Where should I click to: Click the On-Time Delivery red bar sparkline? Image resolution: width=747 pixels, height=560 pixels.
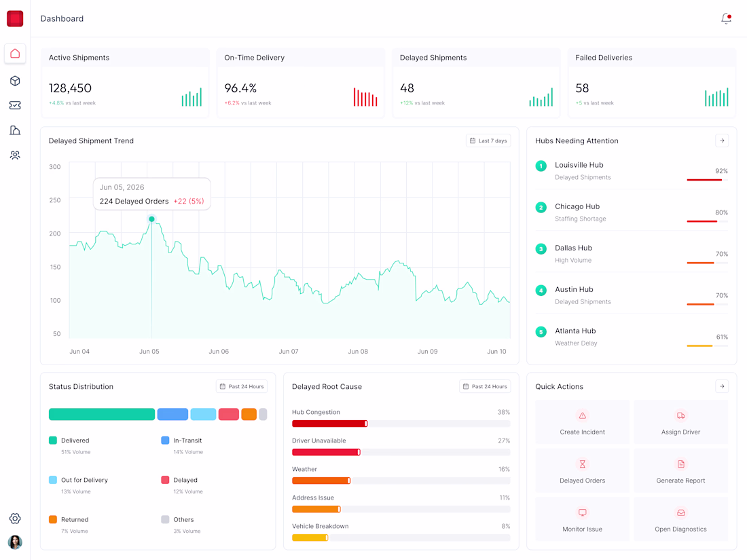point(365,96)
